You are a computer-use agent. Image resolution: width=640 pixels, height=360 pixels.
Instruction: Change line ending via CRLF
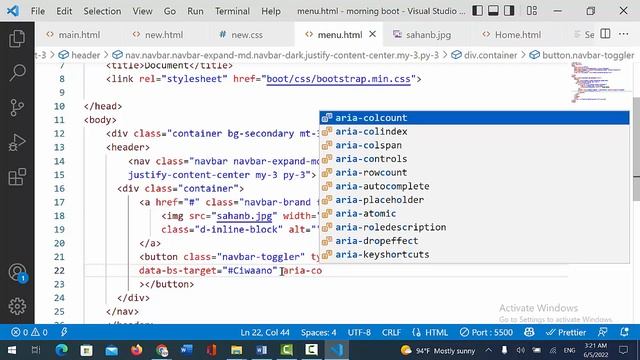point(391,332)
